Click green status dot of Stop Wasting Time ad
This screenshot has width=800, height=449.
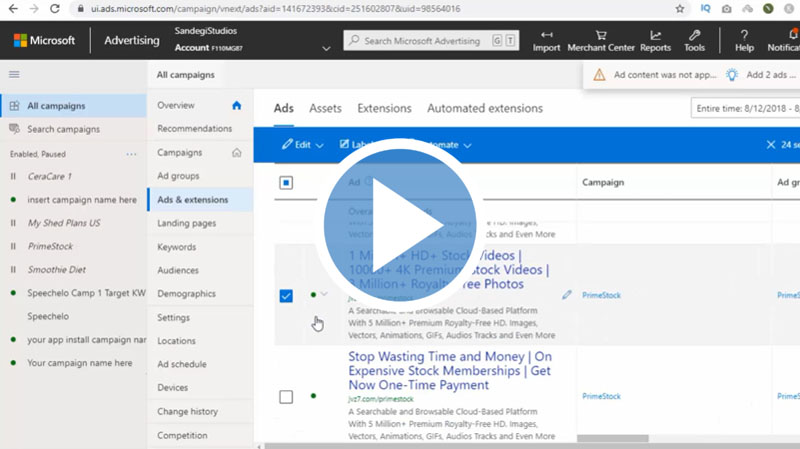313,396
